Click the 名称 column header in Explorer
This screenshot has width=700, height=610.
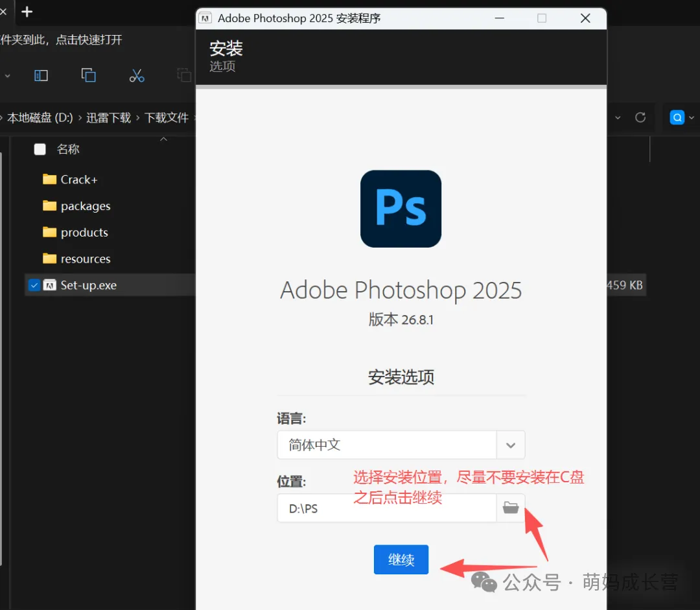(68, 149)
